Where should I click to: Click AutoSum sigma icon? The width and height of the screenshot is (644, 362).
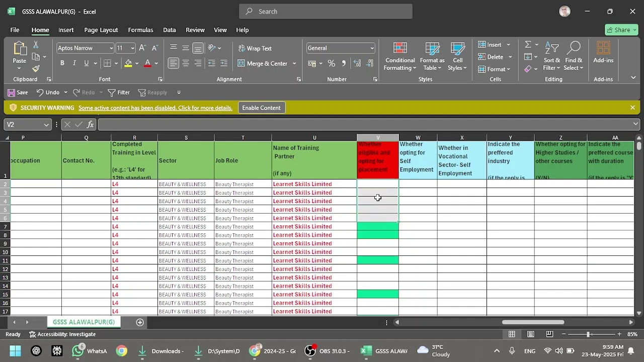[528, 45]
